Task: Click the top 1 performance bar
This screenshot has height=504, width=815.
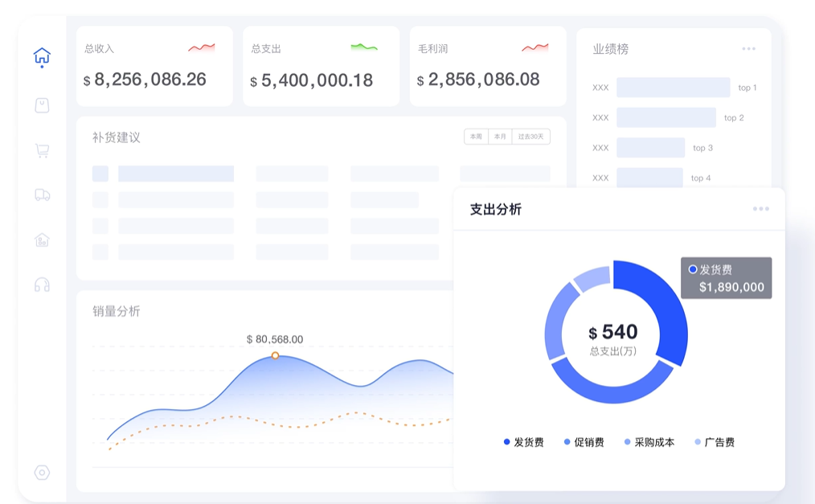Action: point(673,88)
